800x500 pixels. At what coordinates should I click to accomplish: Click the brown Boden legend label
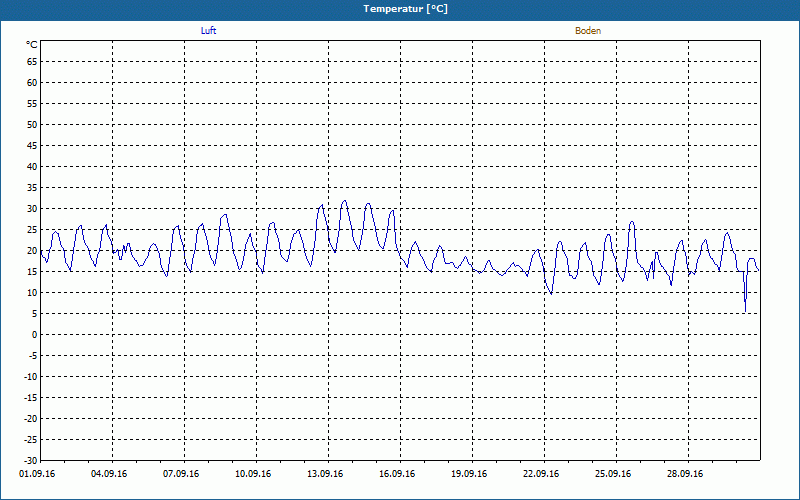(588, 31)
